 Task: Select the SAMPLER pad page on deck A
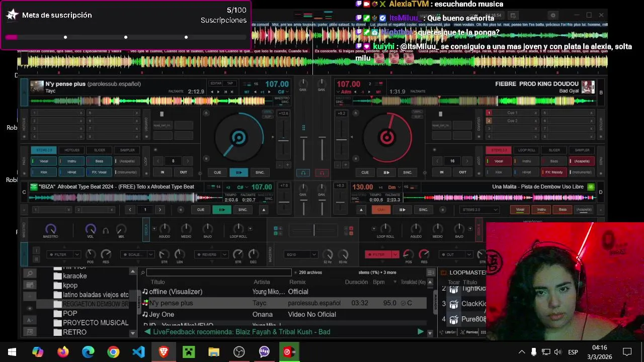tap(127, 150)
